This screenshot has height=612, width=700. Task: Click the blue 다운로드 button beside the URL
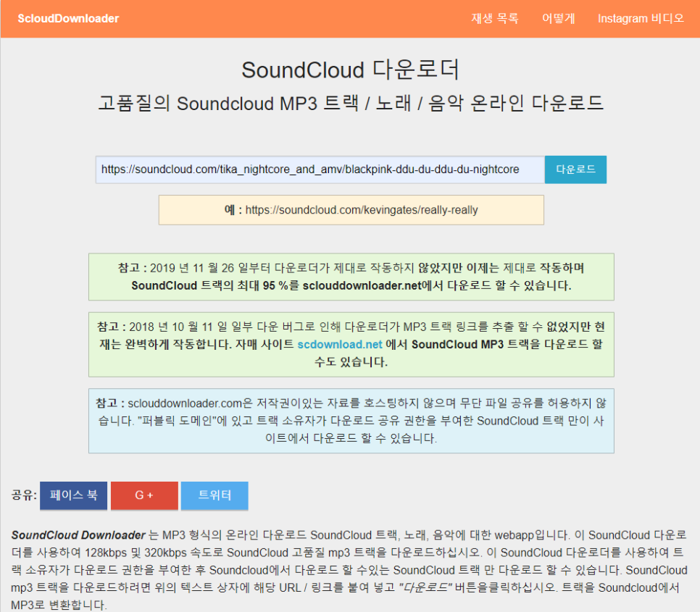[x=575, y=169]
